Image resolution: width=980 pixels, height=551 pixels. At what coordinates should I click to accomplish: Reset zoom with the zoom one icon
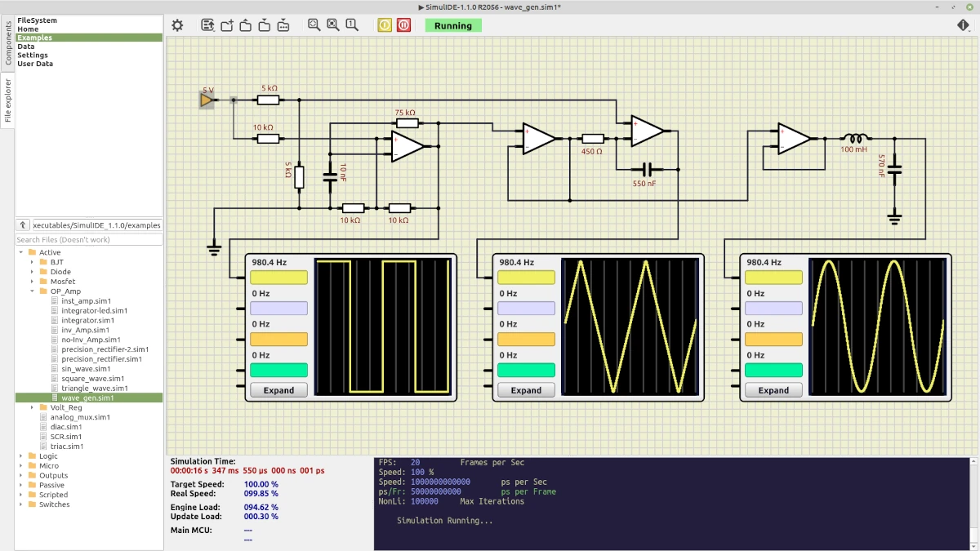352,25
